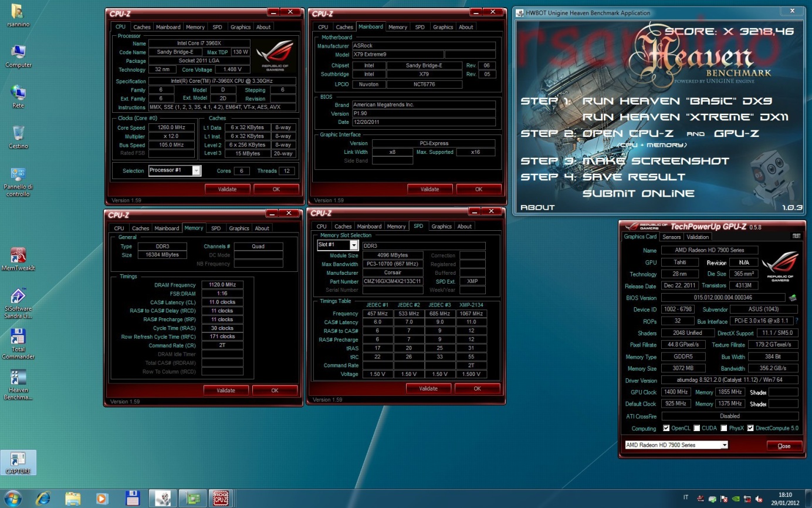Screen dimensions: 812x508
Task: Open the Cestino recycle bin icon
Action: 18,137
